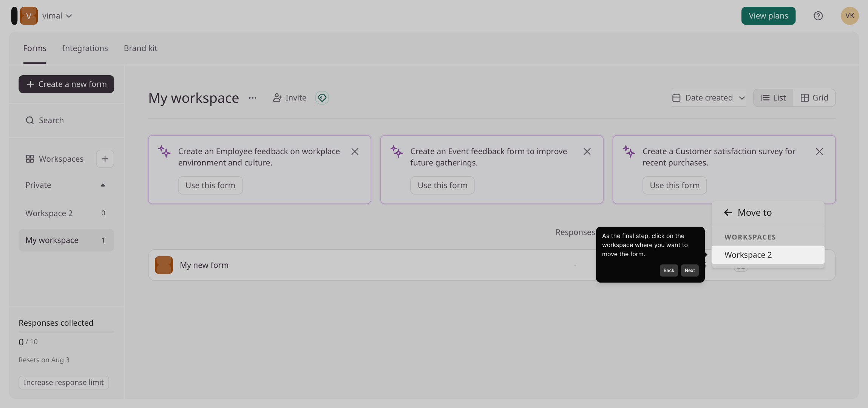This screenshot has width=868, height=408.
Task: Add a new workspace with plus icon
Action: coord(105,159)
